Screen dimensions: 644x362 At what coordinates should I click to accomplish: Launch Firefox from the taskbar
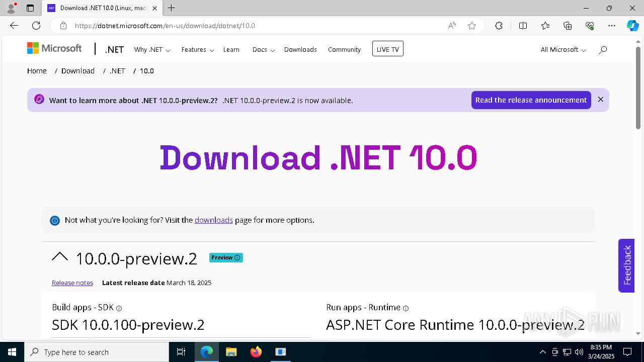point(256,352)
